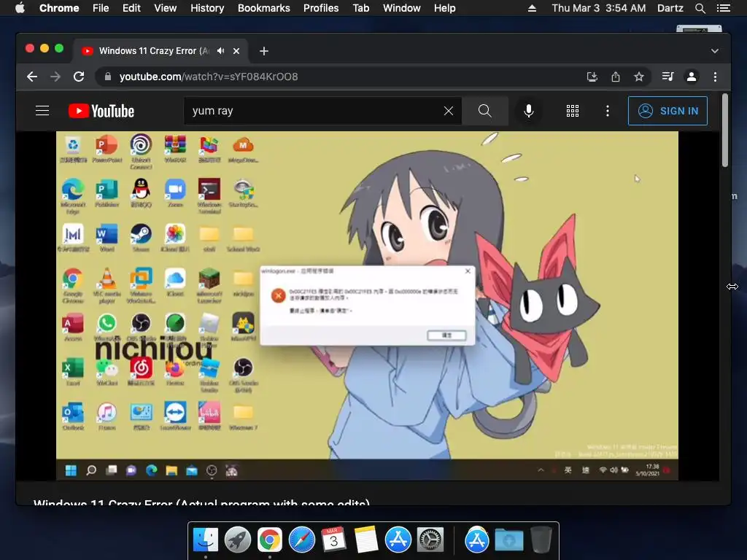747x560 pixels.
Task: Open YouTube settings three-dot menu
Action: [x=608, y=111]
